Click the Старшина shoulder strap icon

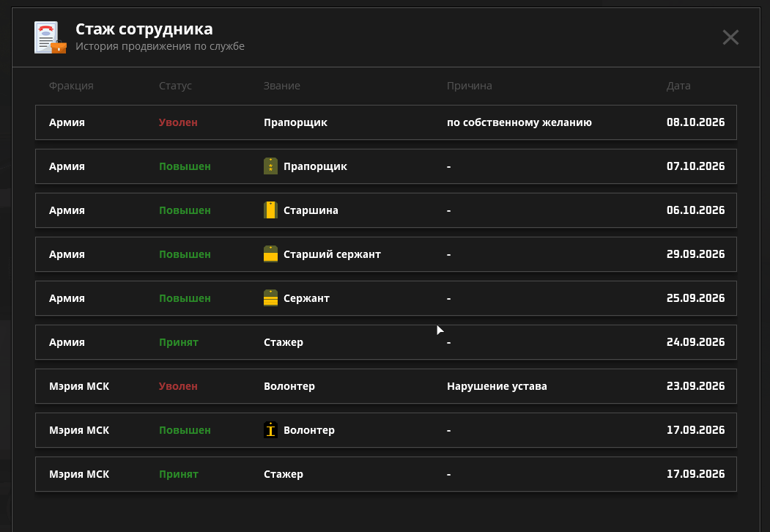(270, 210)
